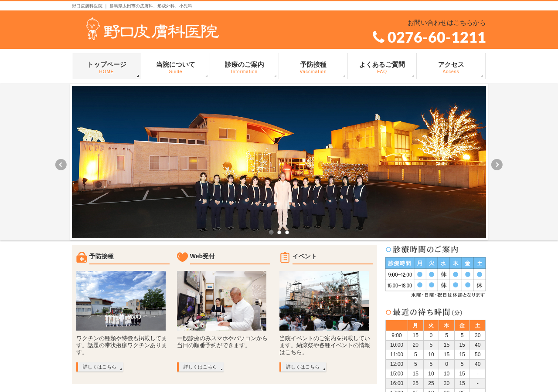Select the third carousel dot
The height and width of the screenshot is (392, 558).
point(287,232)
